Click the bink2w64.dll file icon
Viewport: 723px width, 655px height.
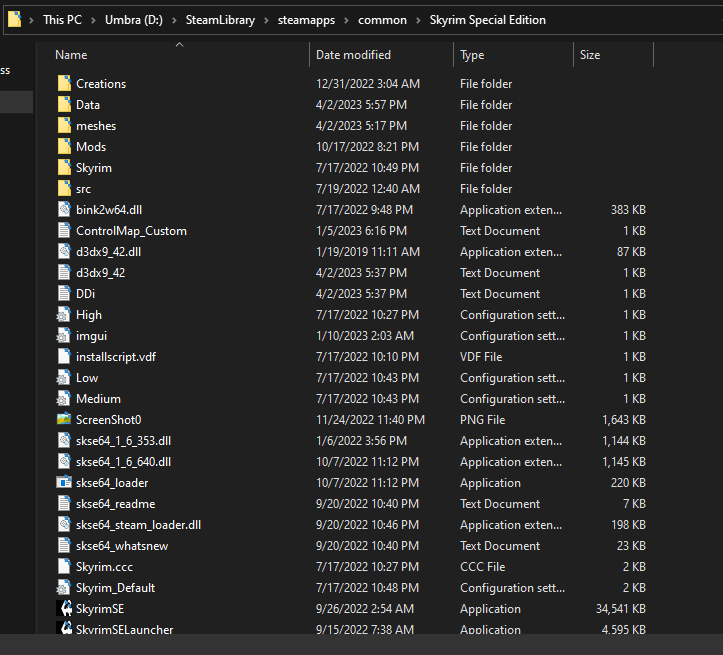coord(64,209)
